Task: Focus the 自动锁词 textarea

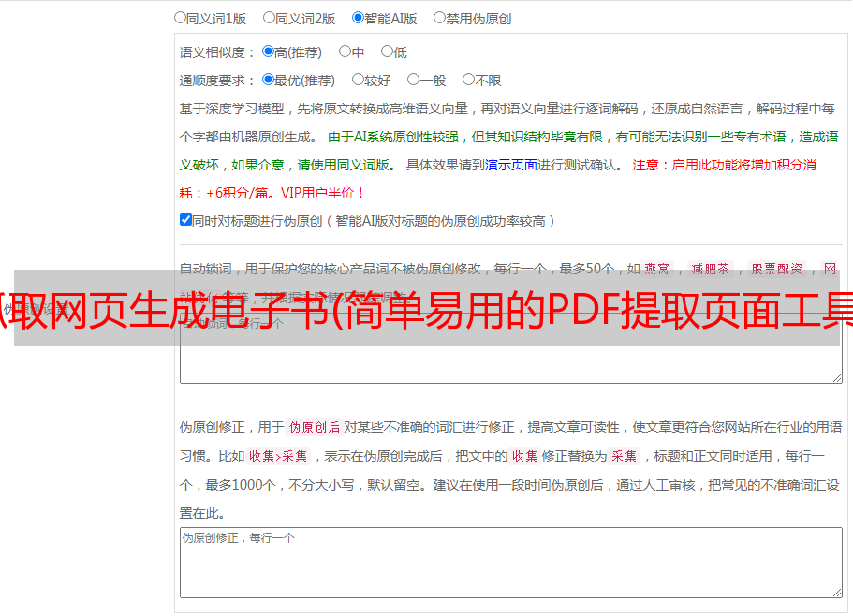Action: click(x=511, y=348)
